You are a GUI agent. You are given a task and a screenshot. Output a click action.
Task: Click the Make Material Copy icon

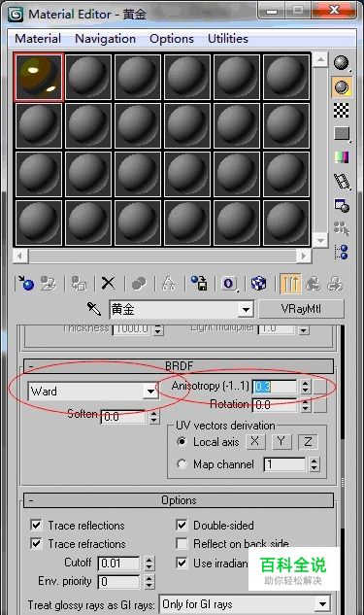[x=139, y=283]
